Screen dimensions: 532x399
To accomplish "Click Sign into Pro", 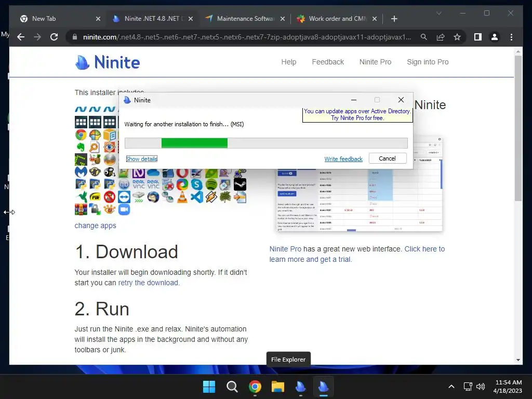I will coord(428,62).
